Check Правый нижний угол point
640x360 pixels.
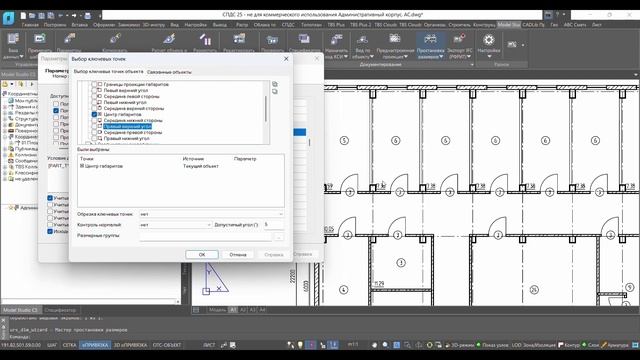click(94, 138)
